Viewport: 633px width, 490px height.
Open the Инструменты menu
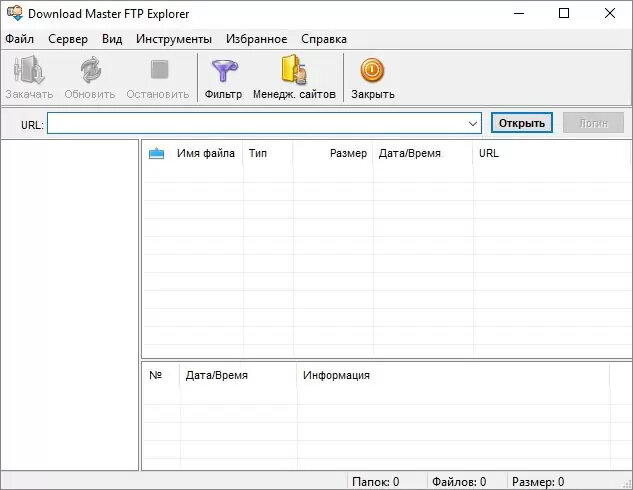pyautogui.click(x=174, y=39)
